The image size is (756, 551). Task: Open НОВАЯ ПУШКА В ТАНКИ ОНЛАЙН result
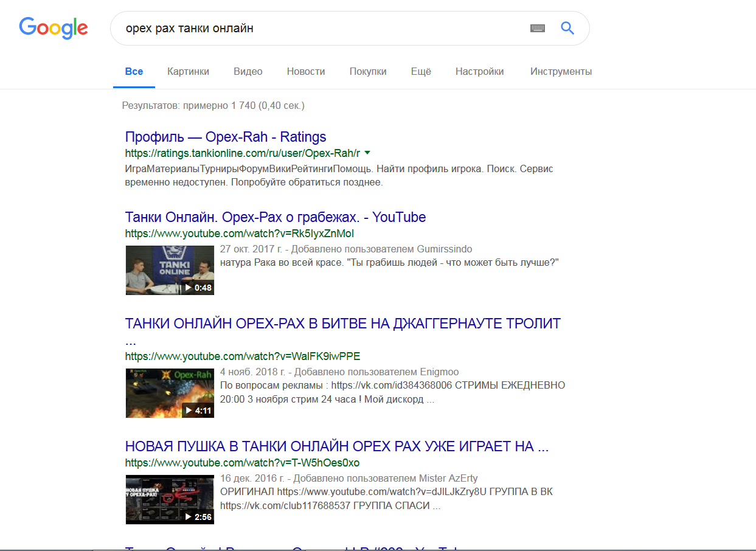click(x=336, y=446)
